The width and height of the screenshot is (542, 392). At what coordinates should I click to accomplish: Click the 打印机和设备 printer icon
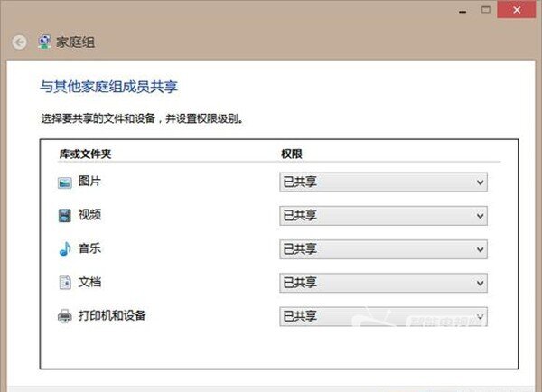(x=65, y=316)
